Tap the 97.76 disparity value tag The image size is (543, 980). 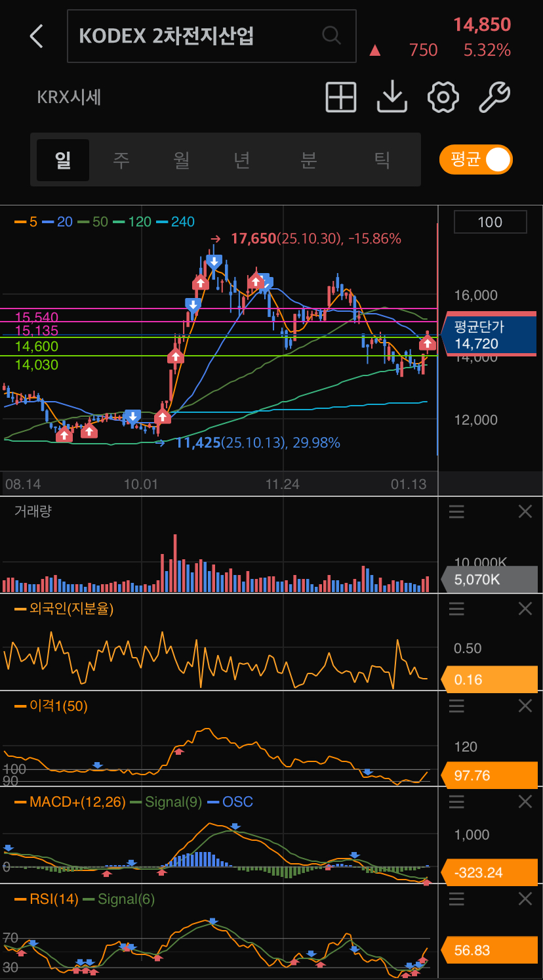[489, 775]
